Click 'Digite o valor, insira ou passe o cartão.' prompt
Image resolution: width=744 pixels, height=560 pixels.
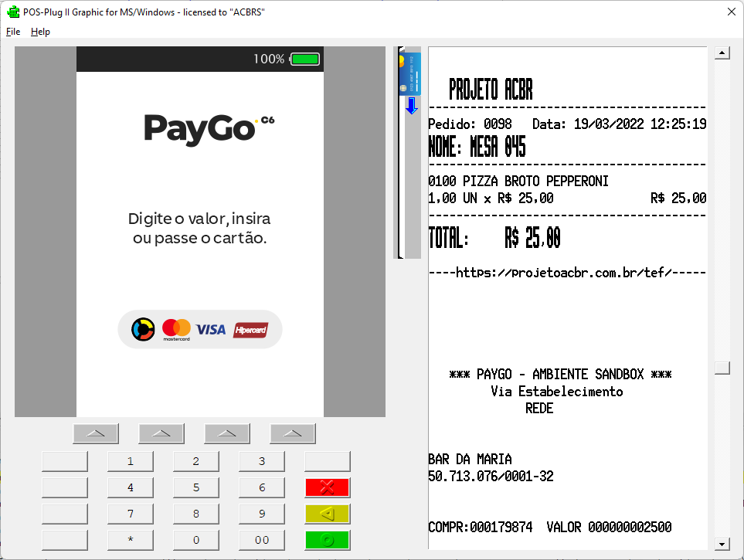click(x=200, y=228)
